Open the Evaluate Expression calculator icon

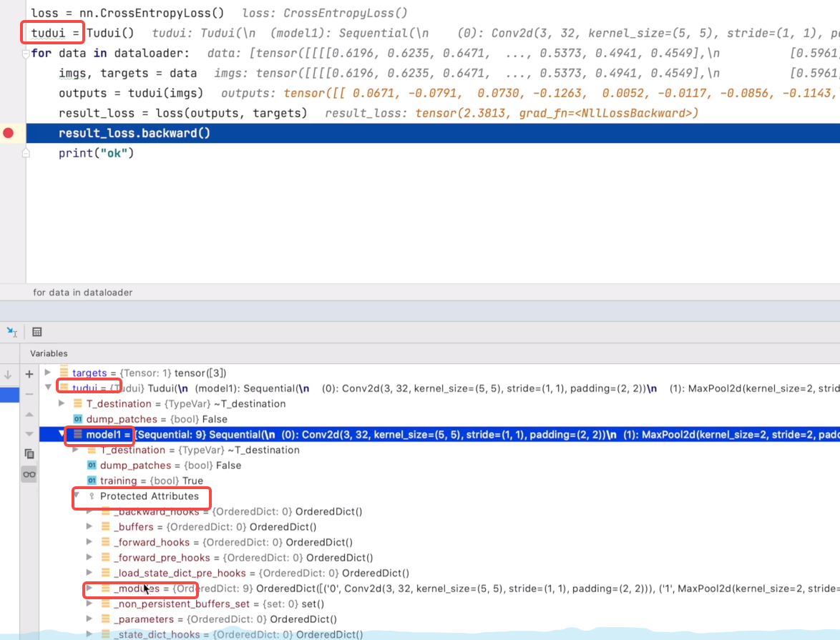[x=37, y=332]
